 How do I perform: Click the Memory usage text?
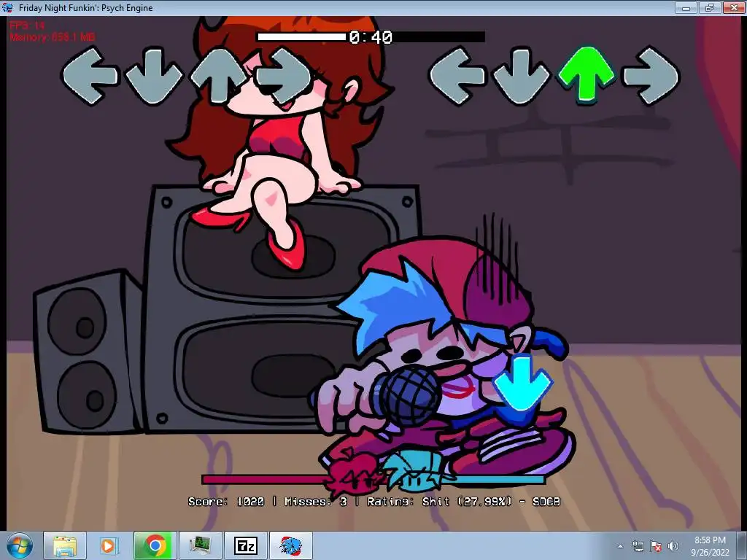point(53,36)
